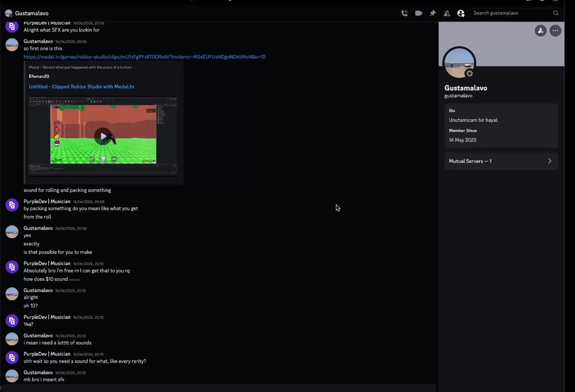Click the message 'from the roll'
Image resolution: width=575 pixels, height=392 pixels.
pos(37,217)
